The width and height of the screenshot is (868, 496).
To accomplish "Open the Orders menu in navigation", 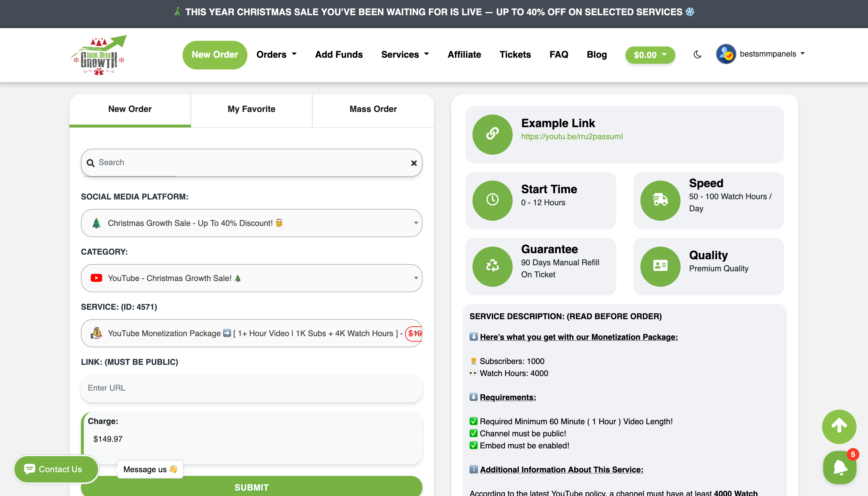I will click(276, 55).
